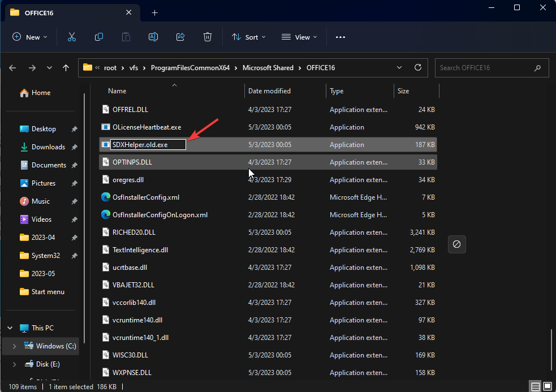Image resolution: width=556 pixels, height=392 pixels.
Task: Open the Sort dropdown menu
Action: 248,37
